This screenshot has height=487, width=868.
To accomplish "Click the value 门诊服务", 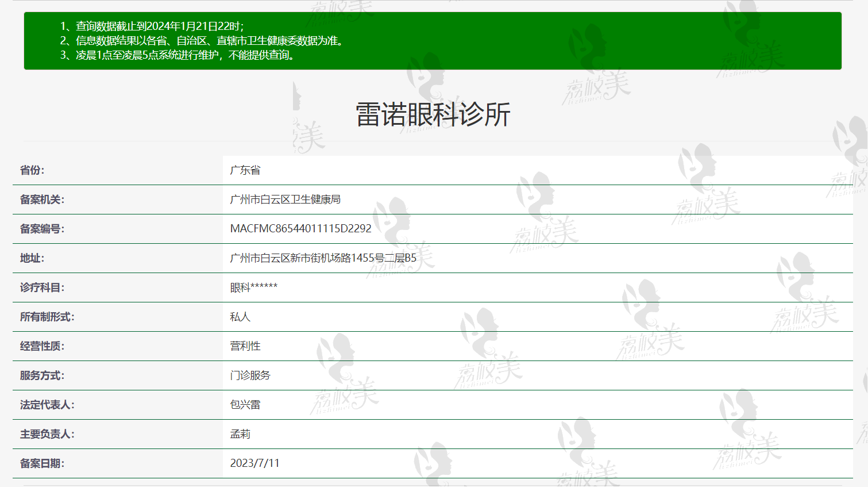I will [x=250, y=375].
